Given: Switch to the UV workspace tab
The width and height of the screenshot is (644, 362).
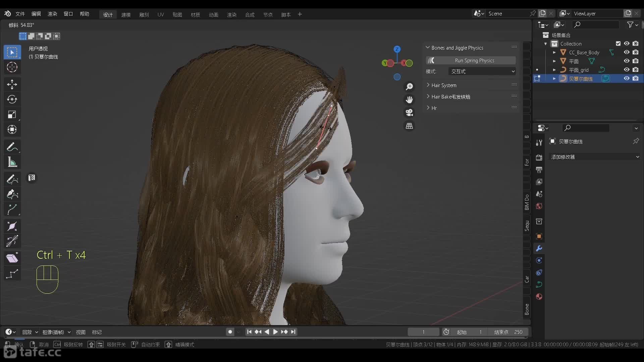Looking at the screenshot, I should [x=161, y=15].
